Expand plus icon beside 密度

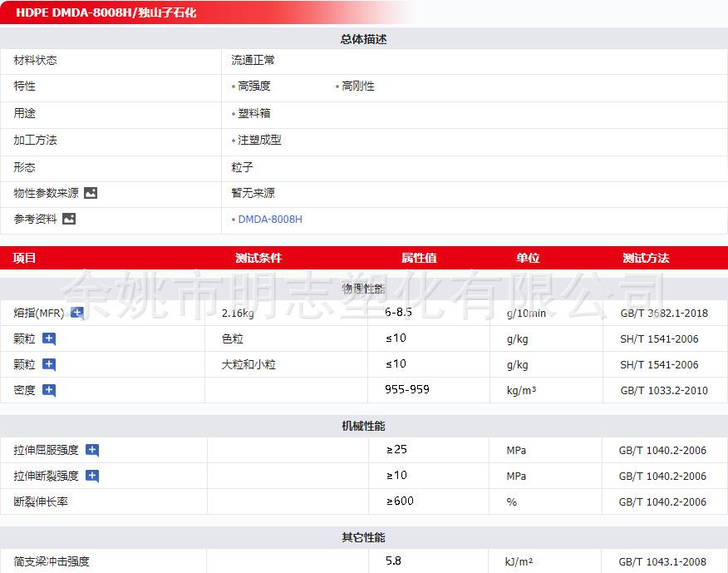tap(49, 390)
